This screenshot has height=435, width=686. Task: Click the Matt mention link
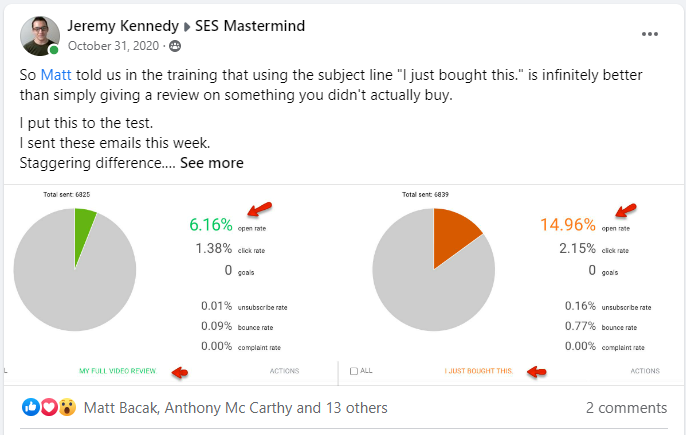click(x=56, y=75)
